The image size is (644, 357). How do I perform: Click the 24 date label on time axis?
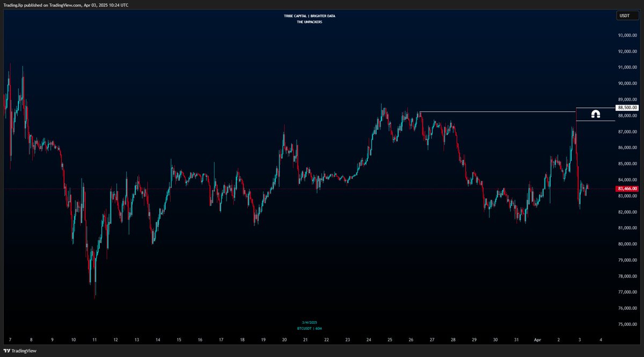(369, 340)
